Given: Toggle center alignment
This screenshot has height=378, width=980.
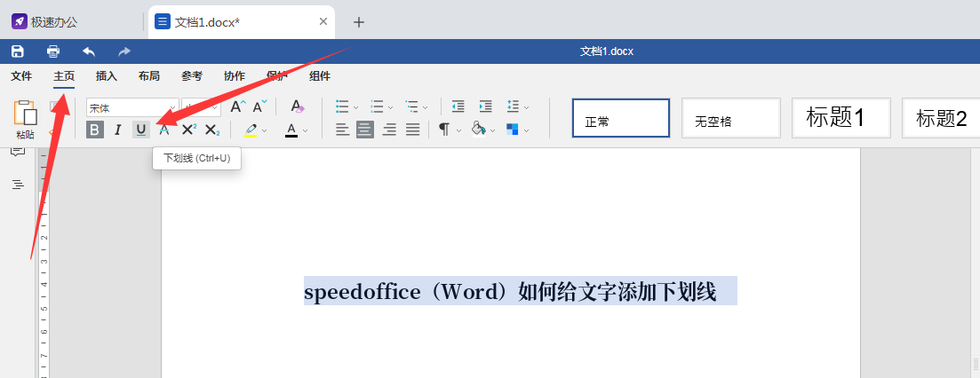Looking at the screenshot, I should click(x=366, y=130).
